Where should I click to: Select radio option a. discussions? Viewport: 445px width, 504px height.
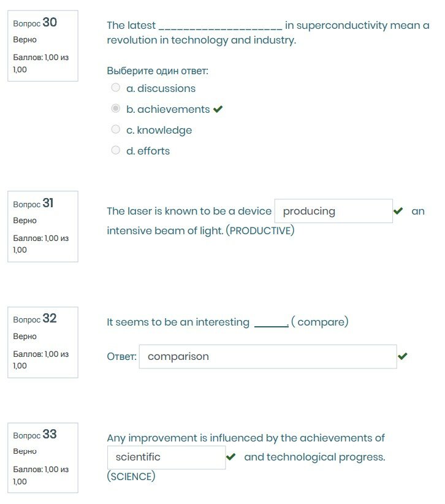tap(116, 88)
